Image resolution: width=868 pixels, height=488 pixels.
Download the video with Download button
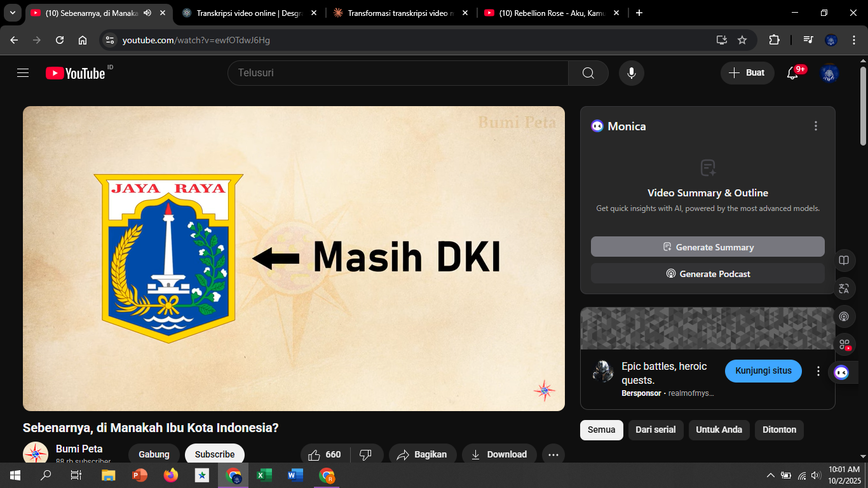tap(499, 454)
